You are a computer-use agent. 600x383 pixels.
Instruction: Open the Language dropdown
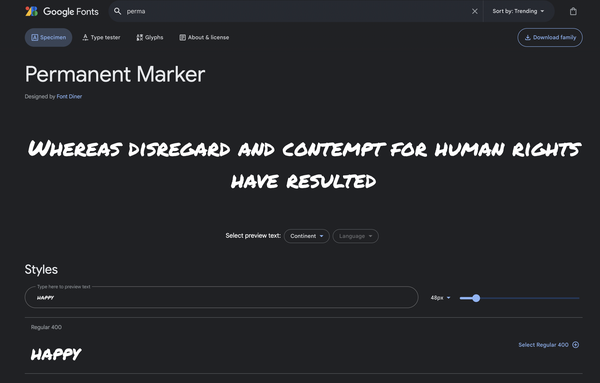point(355,236)
